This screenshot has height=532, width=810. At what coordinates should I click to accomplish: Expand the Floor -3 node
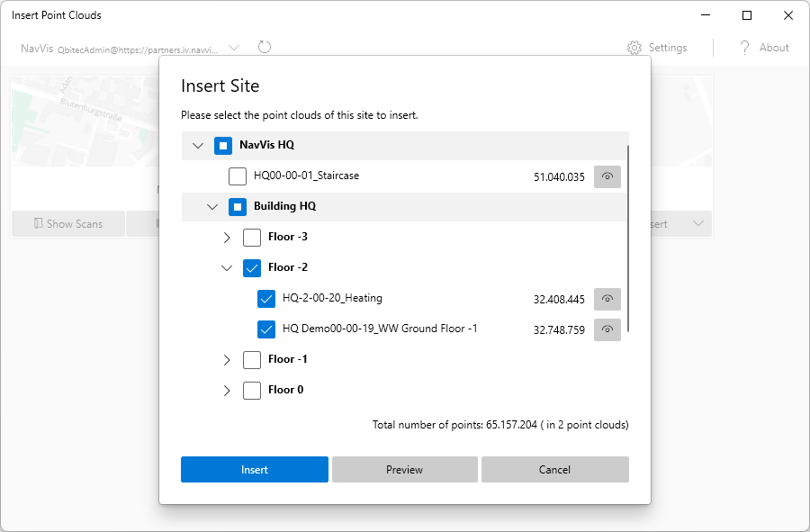(227, 238)
